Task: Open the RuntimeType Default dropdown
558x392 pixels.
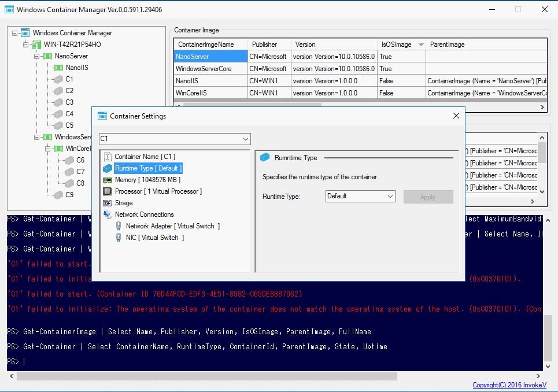Action: [x=390, y=197]
